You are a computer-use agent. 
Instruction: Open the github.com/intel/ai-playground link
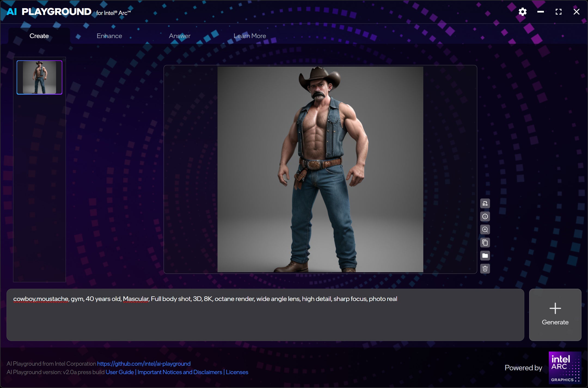click(x=144, y=364)
